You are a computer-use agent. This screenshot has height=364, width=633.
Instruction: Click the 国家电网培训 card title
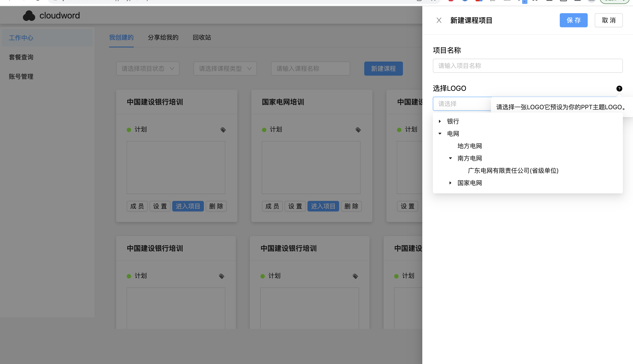[x=283, y=102]
